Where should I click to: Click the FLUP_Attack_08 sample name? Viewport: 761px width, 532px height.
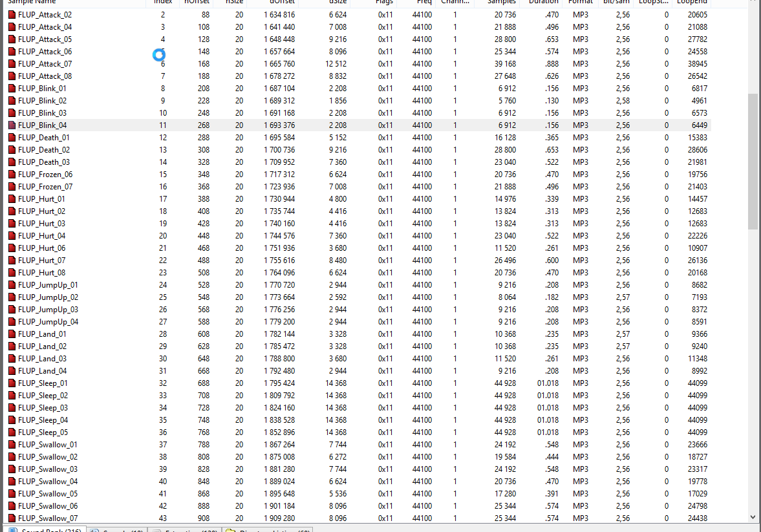pos(45,76)
